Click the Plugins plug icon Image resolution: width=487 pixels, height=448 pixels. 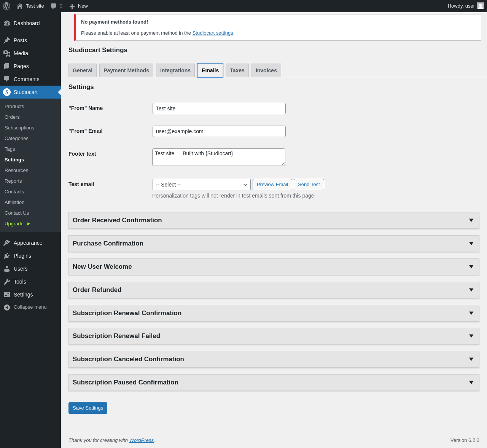(7, 256)
